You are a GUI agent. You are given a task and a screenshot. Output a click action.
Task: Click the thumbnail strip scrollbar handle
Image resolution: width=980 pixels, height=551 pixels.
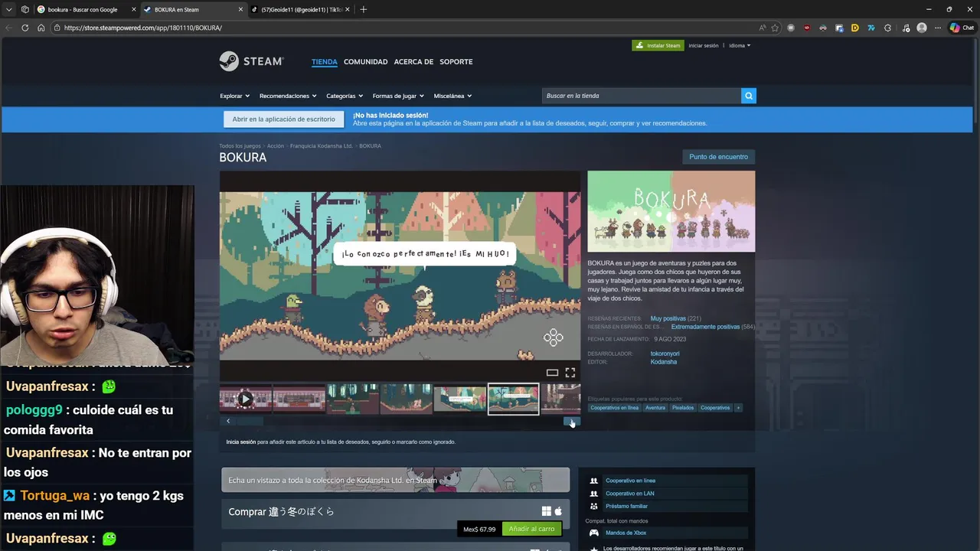pyautogui.click(x=250, y=421)
